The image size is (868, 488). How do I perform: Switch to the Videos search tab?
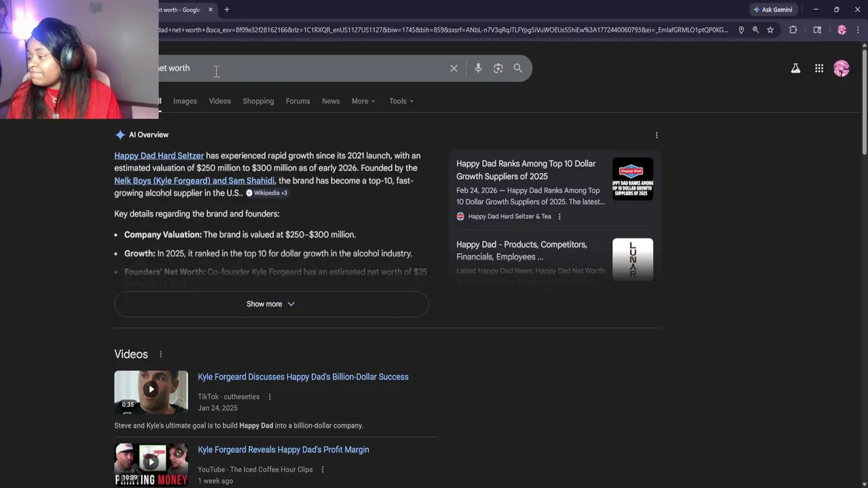pos(220,101)
